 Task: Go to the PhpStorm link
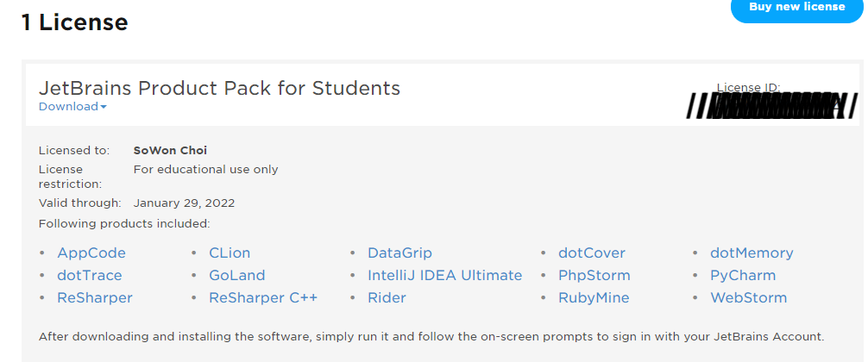click(594, 275)
